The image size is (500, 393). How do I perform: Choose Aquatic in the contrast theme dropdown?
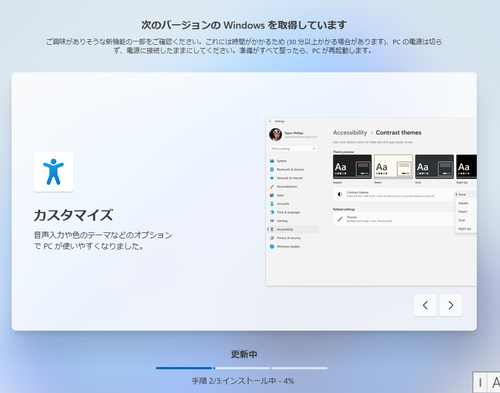pos(466,203)
